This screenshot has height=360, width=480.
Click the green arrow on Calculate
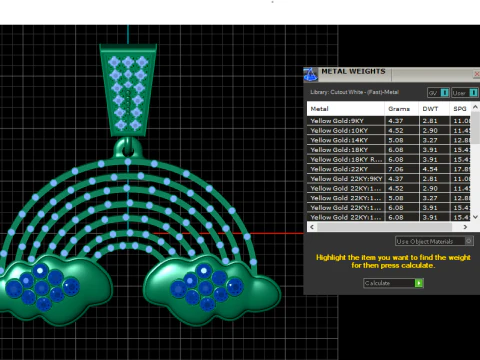[x=419, y=283]
